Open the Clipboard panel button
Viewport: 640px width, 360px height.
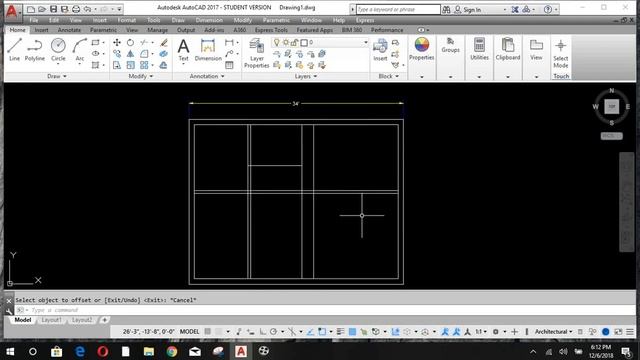coord(508,49)
